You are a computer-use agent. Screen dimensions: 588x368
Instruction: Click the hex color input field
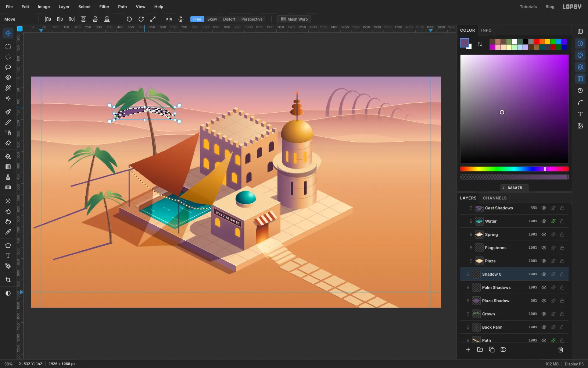(x=514, y=188)
